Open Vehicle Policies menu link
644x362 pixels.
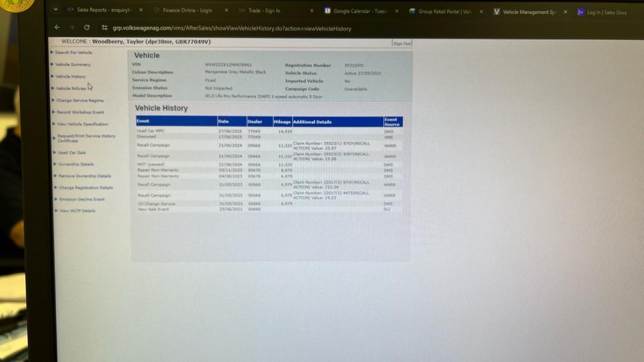click(x=71, y=88)
